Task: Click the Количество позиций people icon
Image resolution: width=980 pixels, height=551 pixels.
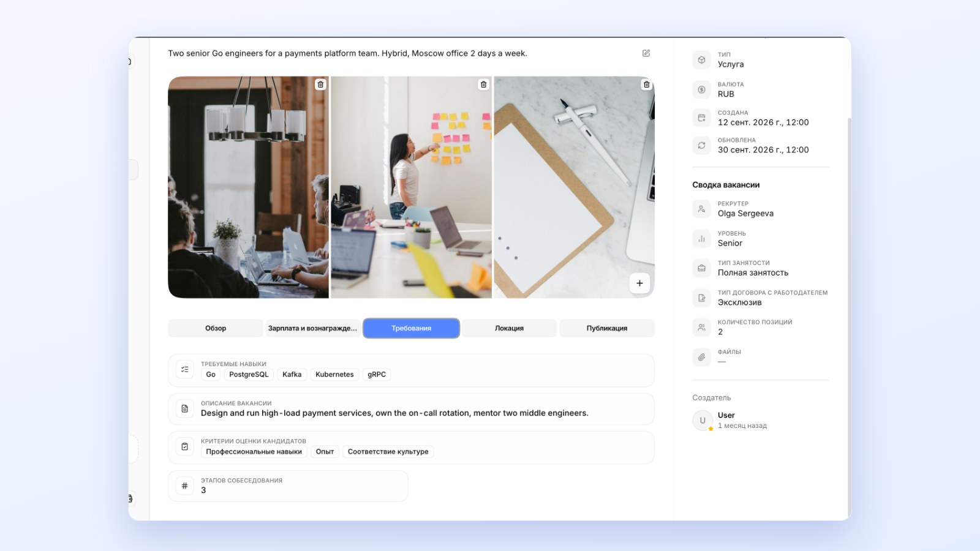Action: tap(702, 328)
